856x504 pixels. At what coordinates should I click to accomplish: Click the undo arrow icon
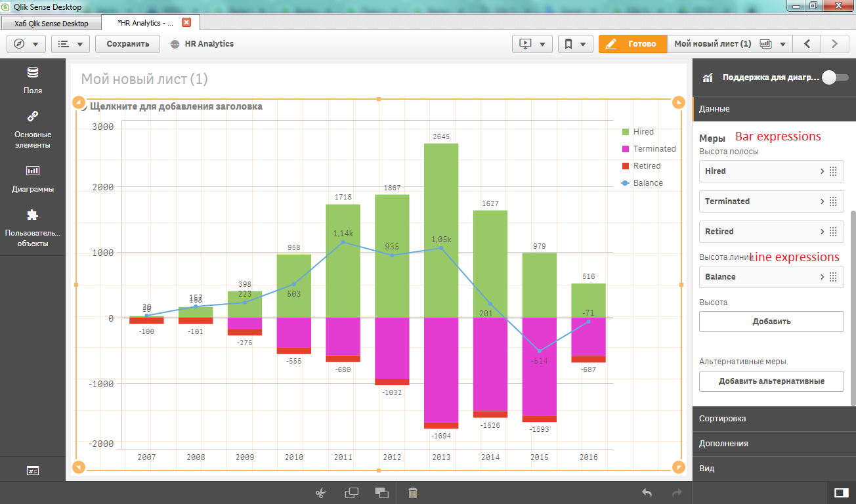tap(647, 493)
